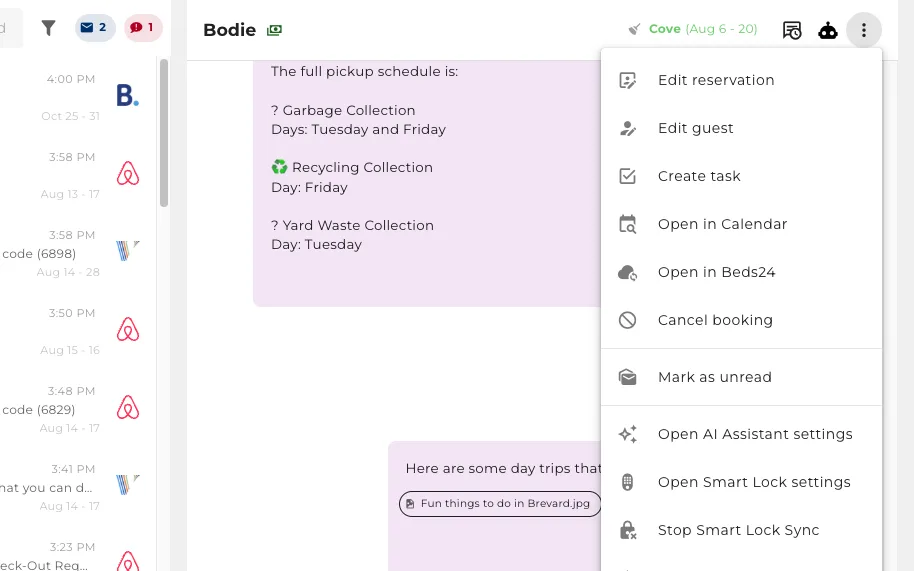
Task: Open the Airbnb conversation dated Aug 13 - 17 at 3:58 PM
Action: [76, 175]
